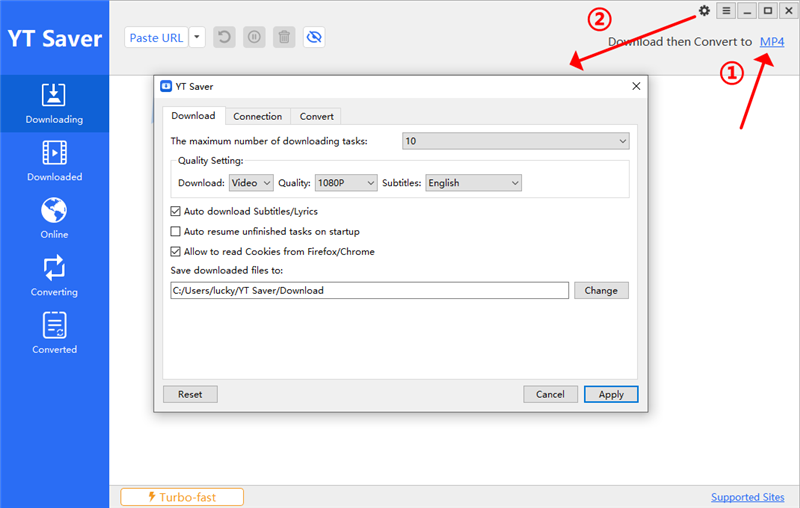Screen dimensions: 800x508
Task: Click the Reset button
Action: coord(190,394)
